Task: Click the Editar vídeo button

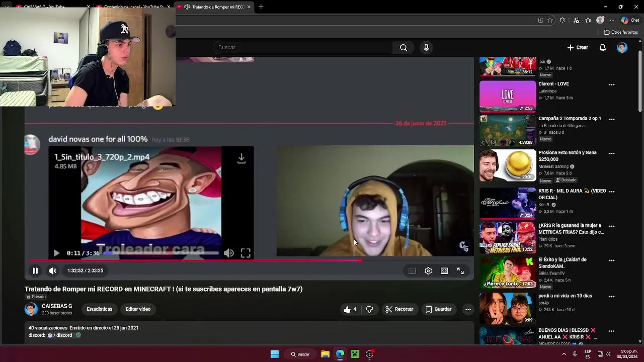Action: (x=138, y=309)
